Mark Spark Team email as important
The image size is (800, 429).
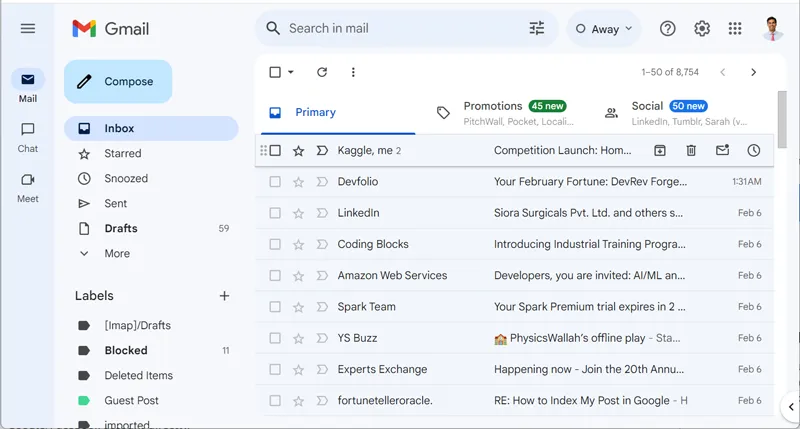[x=322, y=307]
